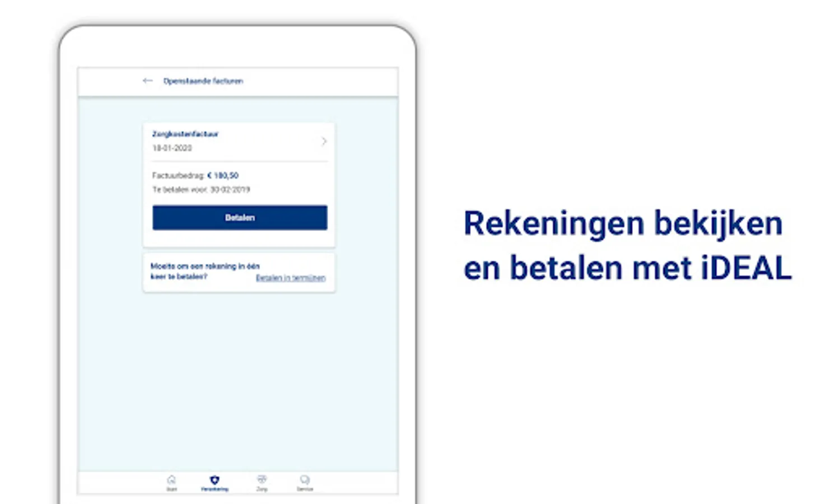Screen dimensions: 830x504
Task: Select the Te betalen voor due date
Action: [x=201, y=189]
